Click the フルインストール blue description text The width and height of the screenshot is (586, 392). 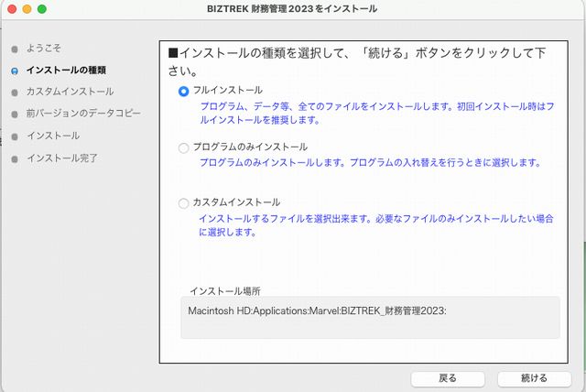(376, 114)
